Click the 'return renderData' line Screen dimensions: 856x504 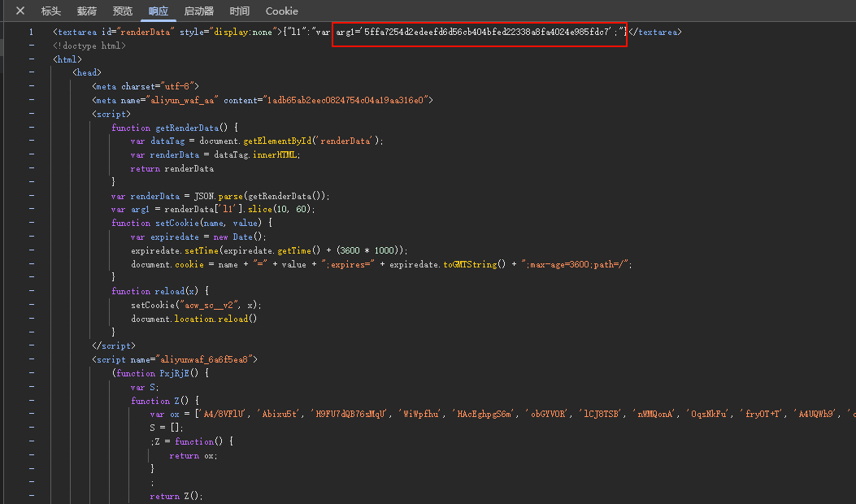pyautogui.click(x=172, y=169)
